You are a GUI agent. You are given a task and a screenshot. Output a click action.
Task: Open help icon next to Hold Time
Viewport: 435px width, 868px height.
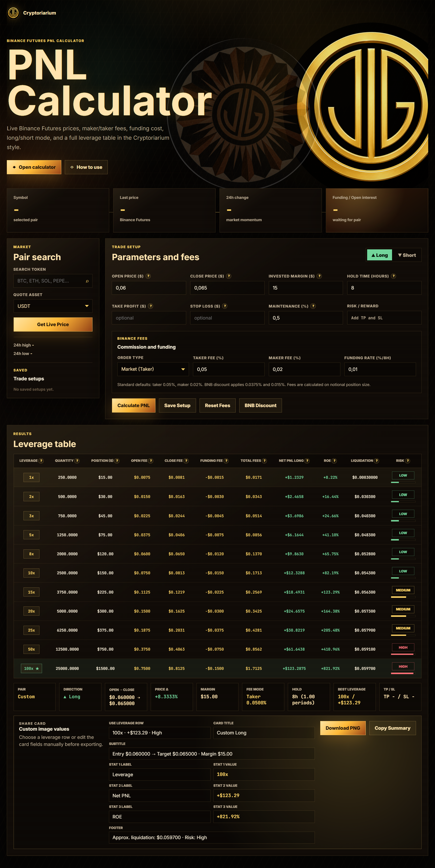click(x=393, y=276)
